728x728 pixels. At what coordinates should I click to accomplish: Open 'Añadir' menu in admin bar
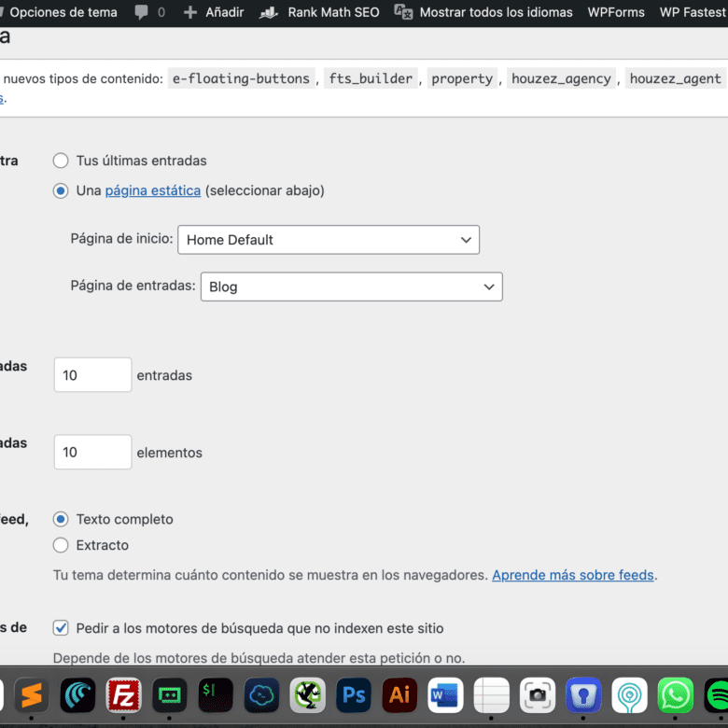click(x=214, y=13)
